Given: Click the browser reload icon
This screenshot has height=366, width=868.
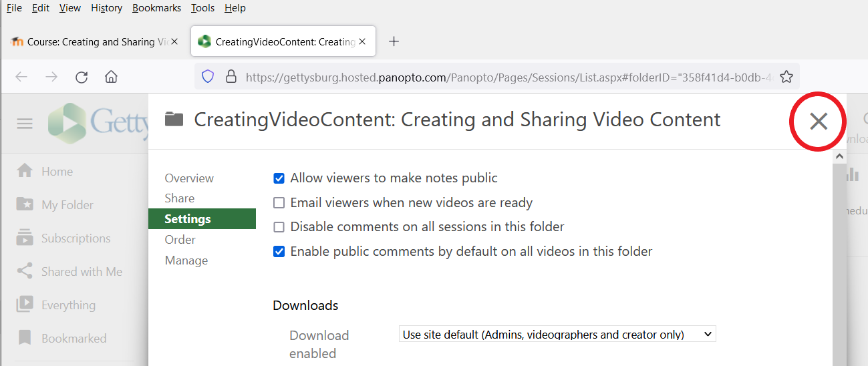Looking at the screenshot, I should (82, 77).
